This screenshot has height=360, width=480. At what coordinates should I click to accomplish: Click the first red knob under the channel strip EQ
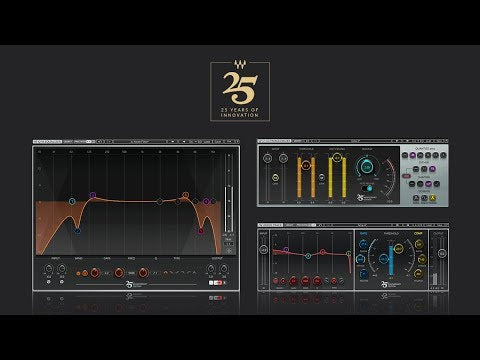tap(275, 281)
